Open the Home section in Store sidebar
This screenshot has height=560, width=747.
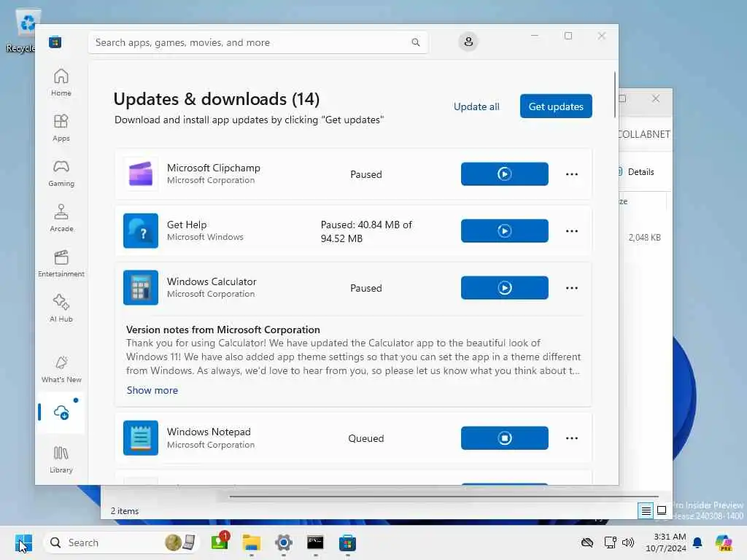tap(61, 82)
